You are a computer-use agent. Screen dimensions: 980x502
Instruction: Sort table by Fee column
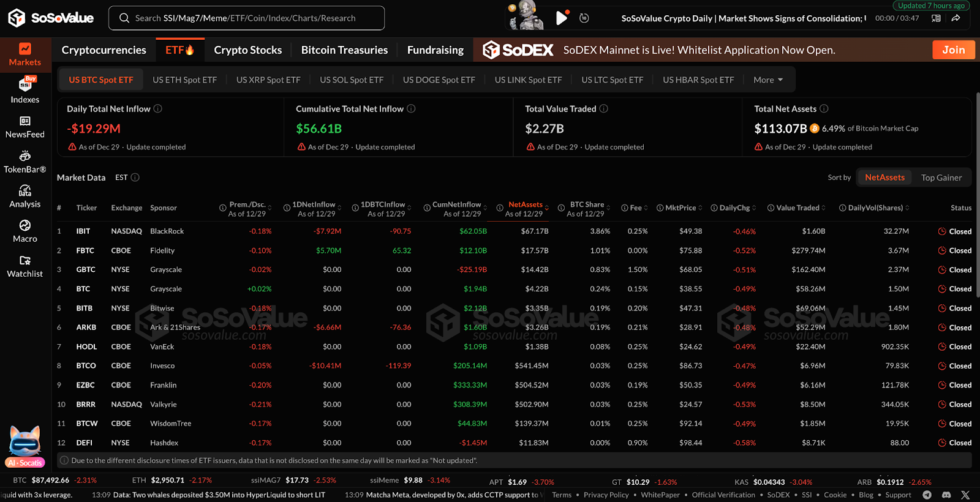click(x=646, y=208)
